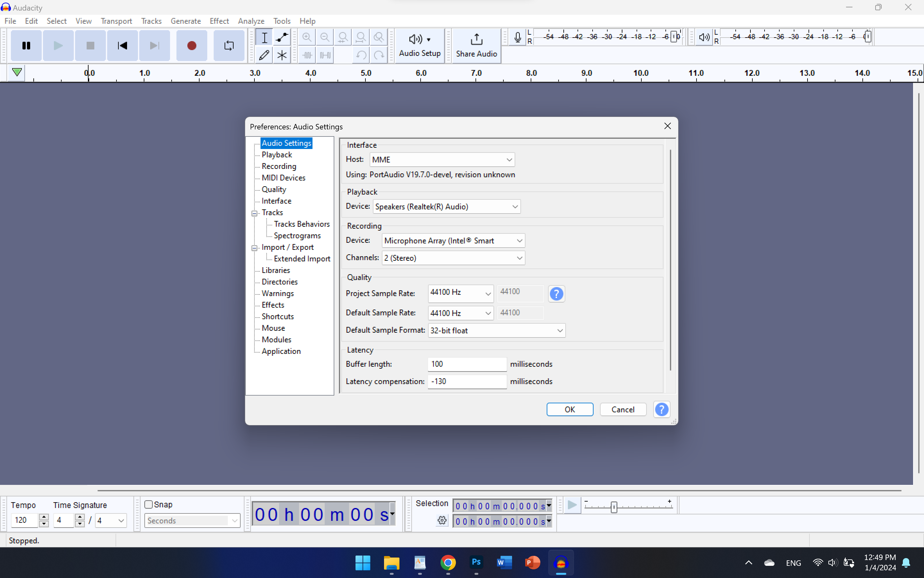Toggle the Loop button
This screenshot has height=578, width=924.
pos(229,46)
